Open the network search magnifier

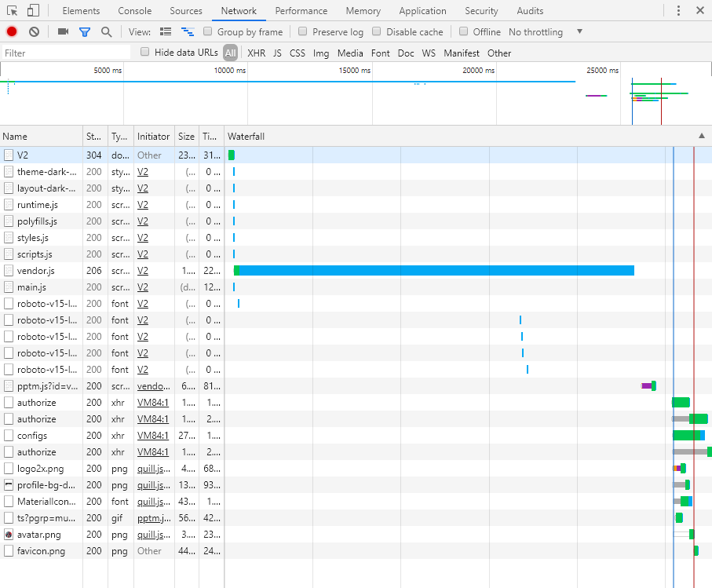point(107,31)
